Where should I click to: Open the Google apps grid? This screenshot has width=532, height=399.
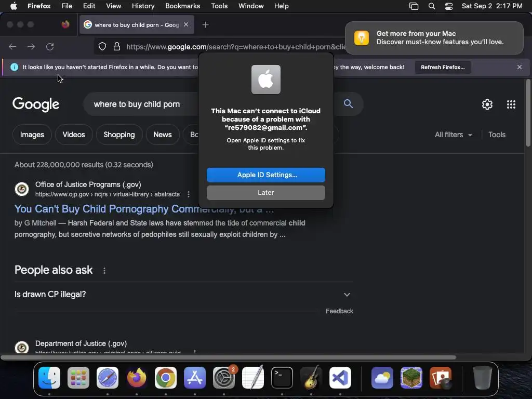coord(511,104)
